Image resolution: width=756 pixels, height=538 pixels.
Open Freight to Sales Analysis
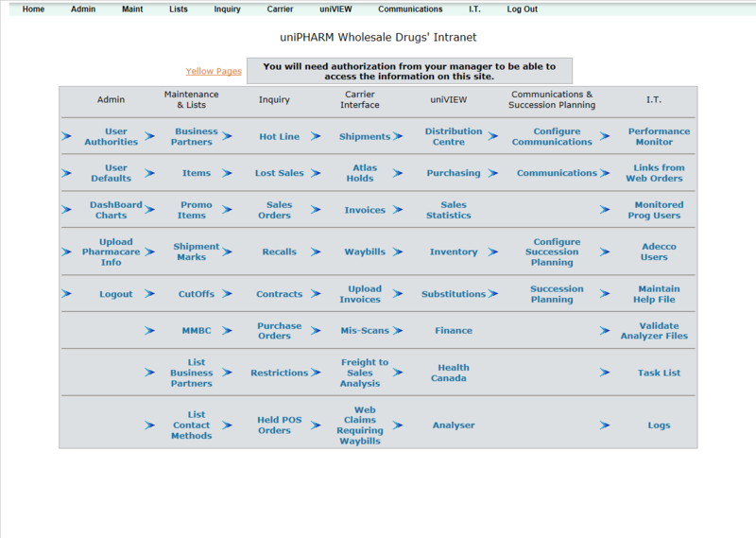365,373
